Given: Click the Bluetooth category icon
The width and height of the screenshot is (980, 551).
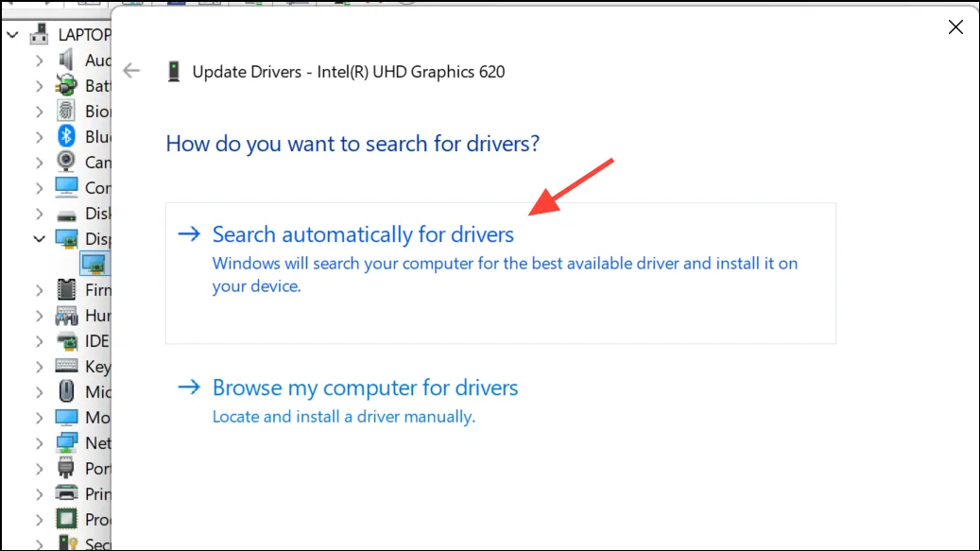Looking at the screenshot, I should (65, 136).
